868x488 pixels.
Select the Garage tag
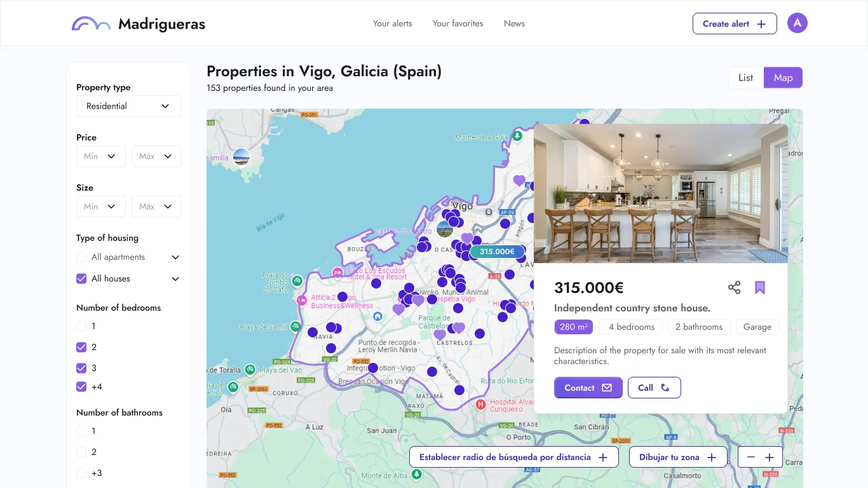[x=757, y=327]
